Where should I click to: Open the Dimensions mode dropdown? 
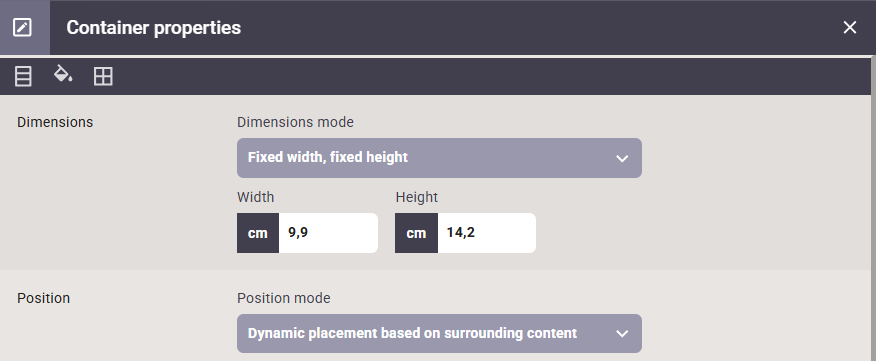pyautogui.click(x=439, y=158)
